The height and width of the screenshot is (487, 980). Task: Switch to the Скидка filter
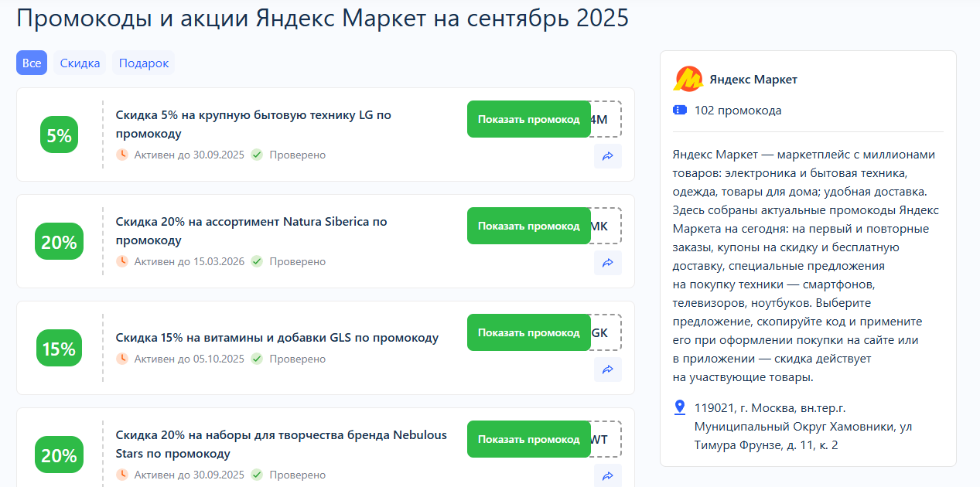pyautogui.click(x=80, y=63)
